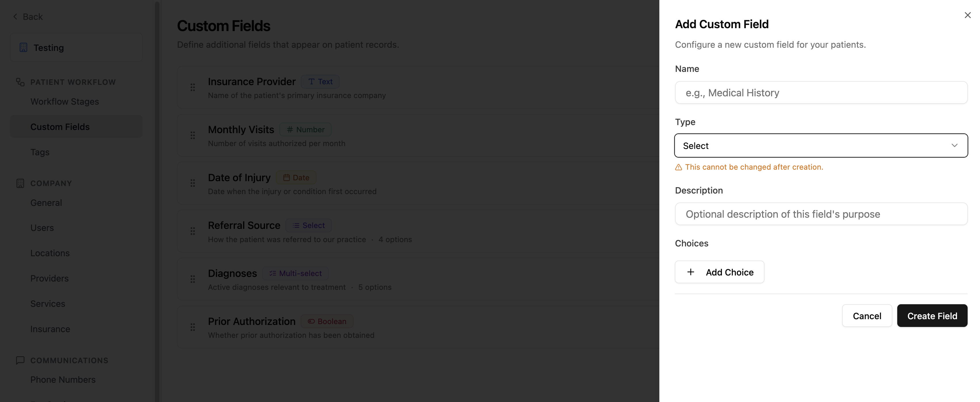Click drag handle of Monthly Visits row
Screen dimensions: 980x402
(x=193, y=135)
